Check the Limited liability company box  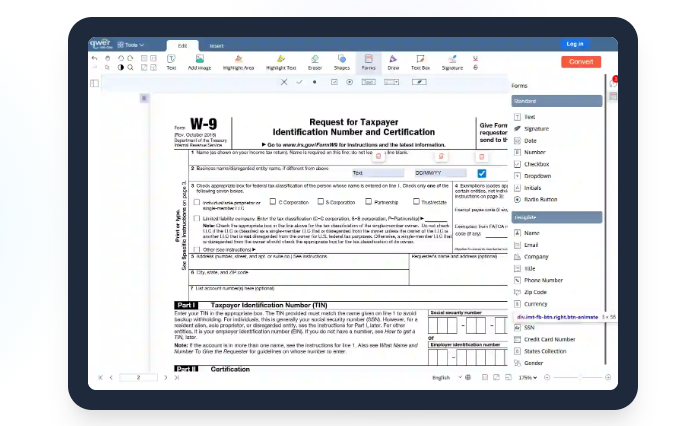pyautogui.click(x=196, y=219)
